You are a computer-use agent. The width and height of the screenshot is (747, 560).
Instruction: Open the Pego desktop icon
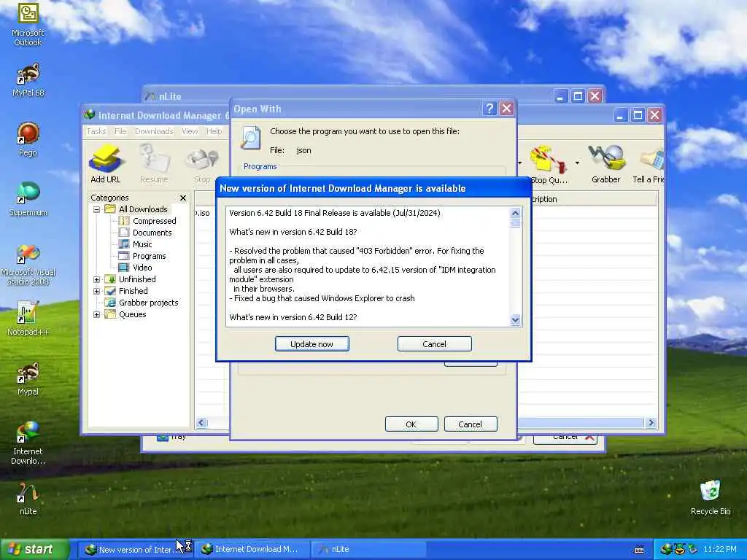(28, 139)
